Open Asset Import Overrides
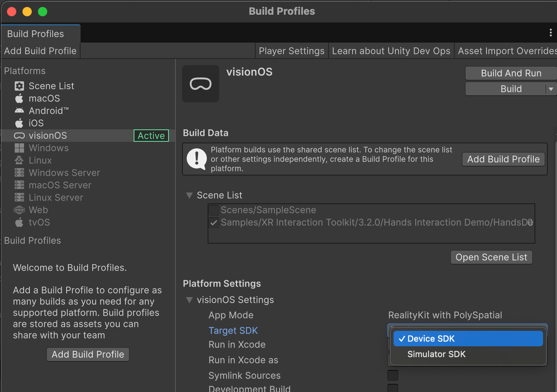557x392 pixels. (x=506, y=51)
